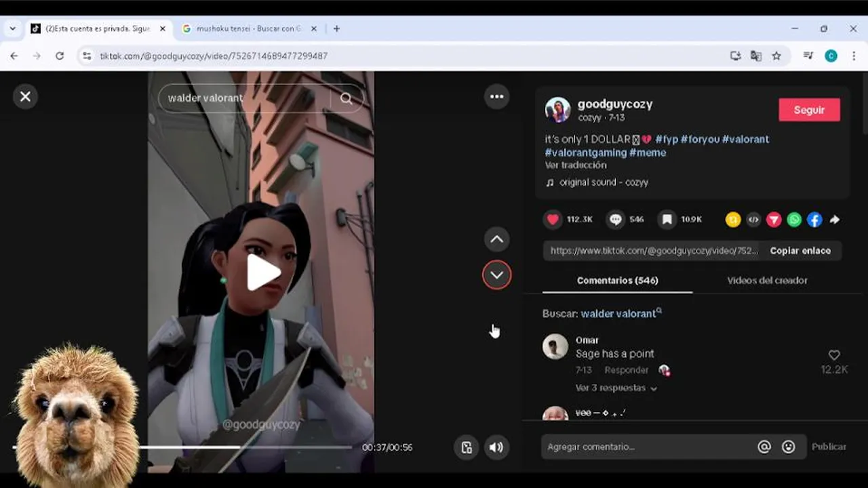Reply to Omar's comment with Responder
868x488 pixels.
pos(626,370)
